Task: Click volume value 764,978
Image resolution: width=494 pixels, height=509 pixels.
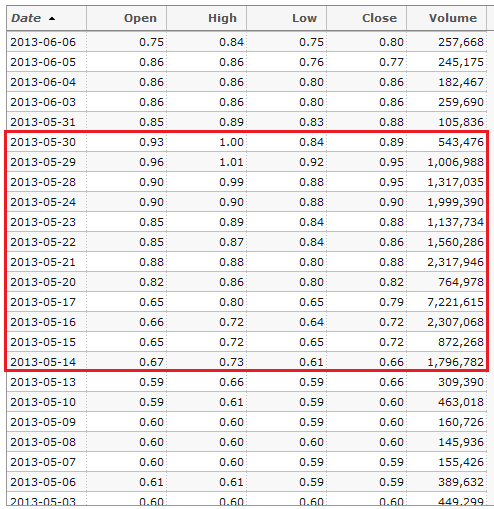Action: pos(461,282)
